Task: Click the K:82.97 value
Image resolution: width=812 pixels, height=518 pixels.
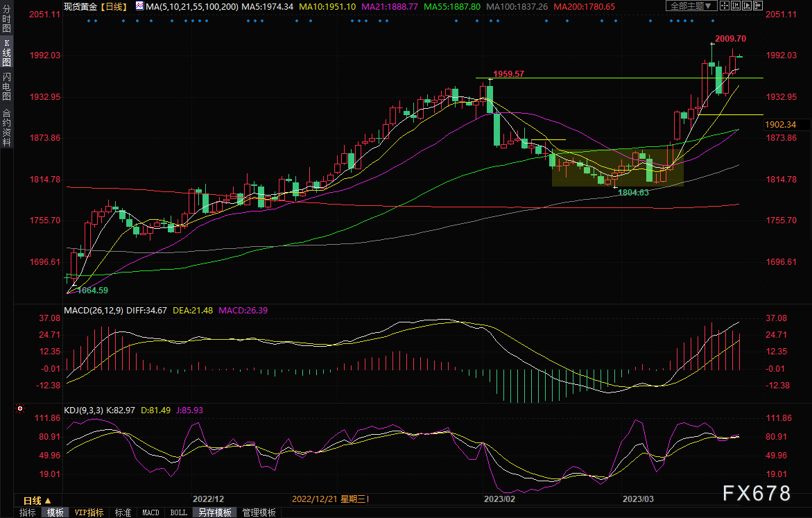Action: pyautogui.click(x=121, y=411)
